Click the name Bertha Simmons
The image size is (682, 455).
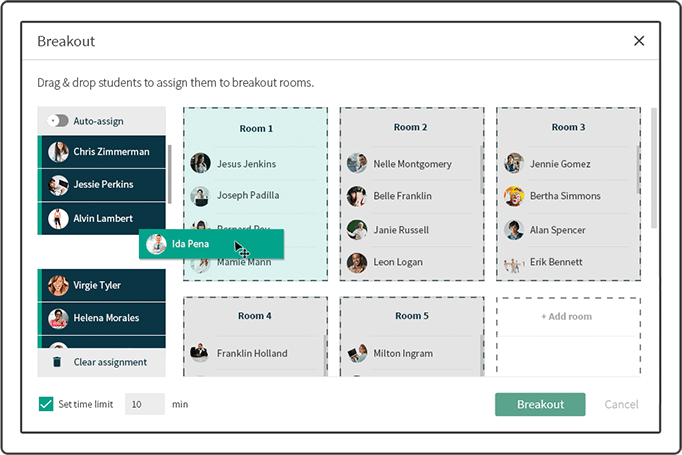coord(565,196)
